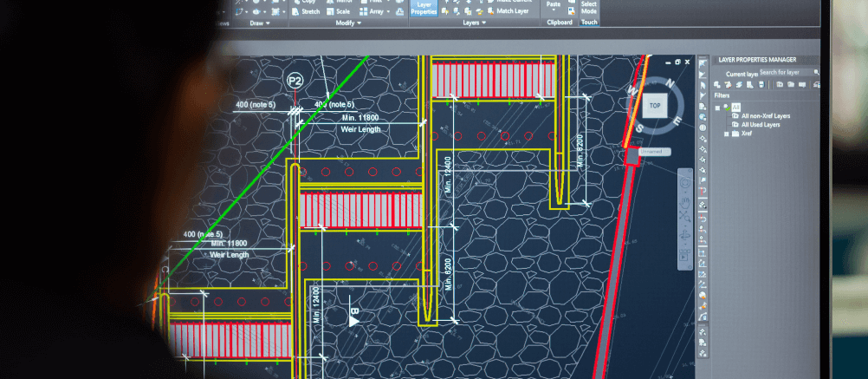Collapse the All filter tree node

click(717, 108)
